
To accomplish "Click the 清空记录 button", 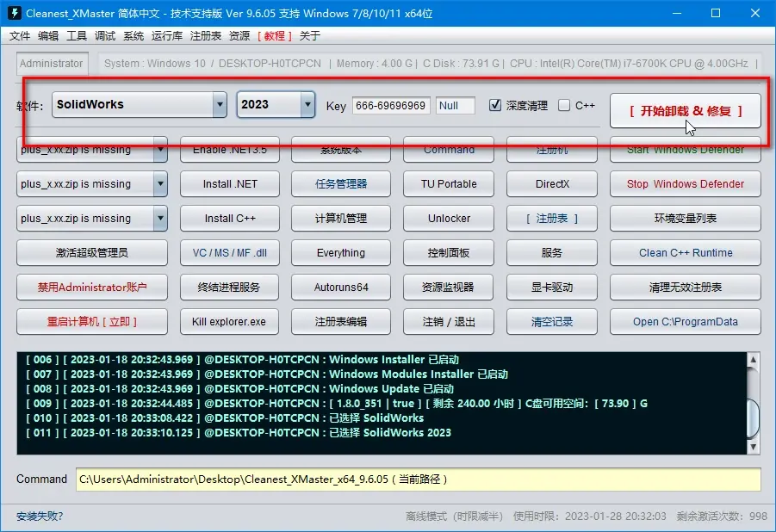I will coord(552,322).
